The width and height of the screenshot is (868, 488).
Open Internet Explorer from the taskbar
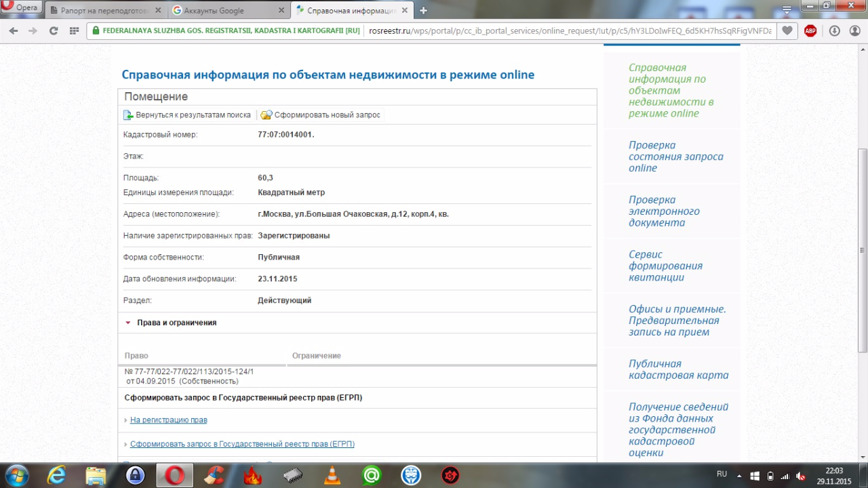[x=56, y=476]
